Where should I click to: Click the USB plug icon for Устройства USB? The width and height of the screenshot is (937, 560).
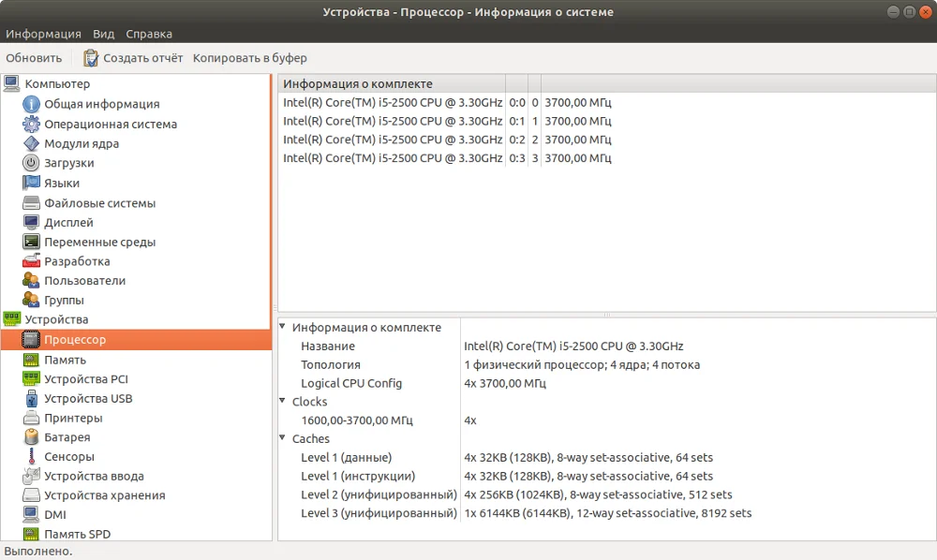[x=31, y=398]
